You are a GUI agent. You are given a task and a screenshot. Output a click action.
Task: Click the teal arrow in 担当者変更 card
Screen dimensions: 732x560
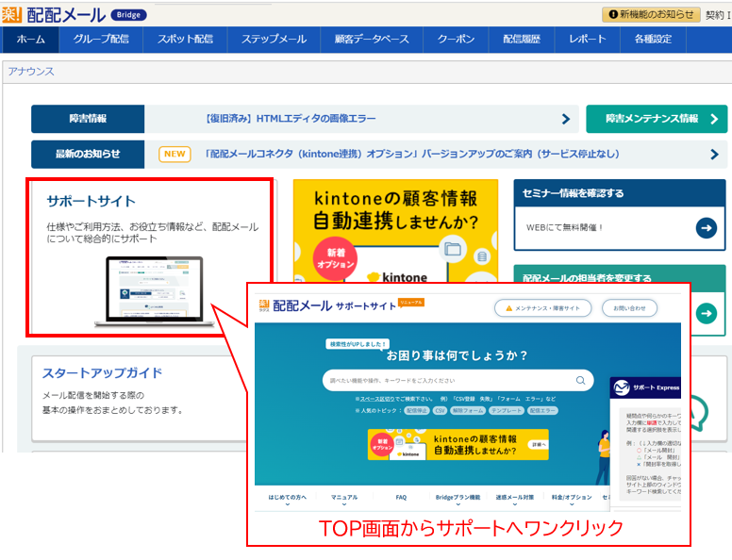(x=706, y=313)
